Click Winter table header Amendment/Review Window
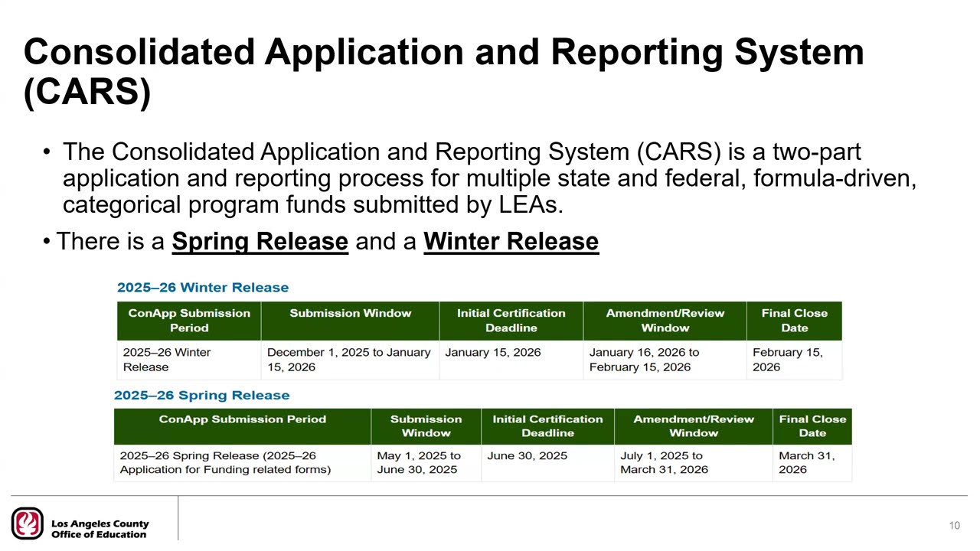 [665, 321]
